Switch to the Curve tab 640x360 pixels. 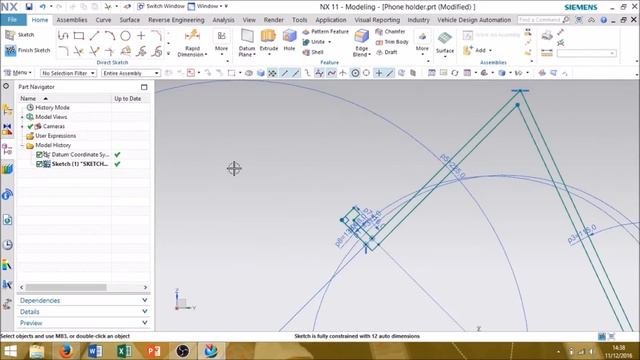pyautogui.click(x=103, y=20)
